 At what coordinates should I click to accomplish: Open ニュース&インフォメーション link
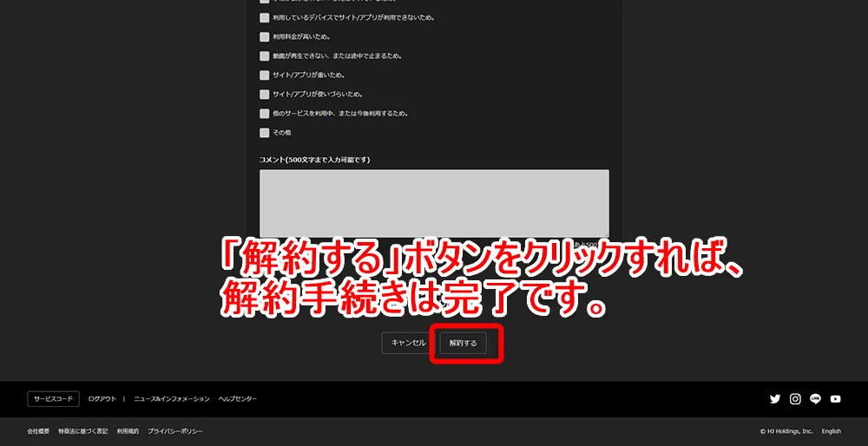pos(172,399)
